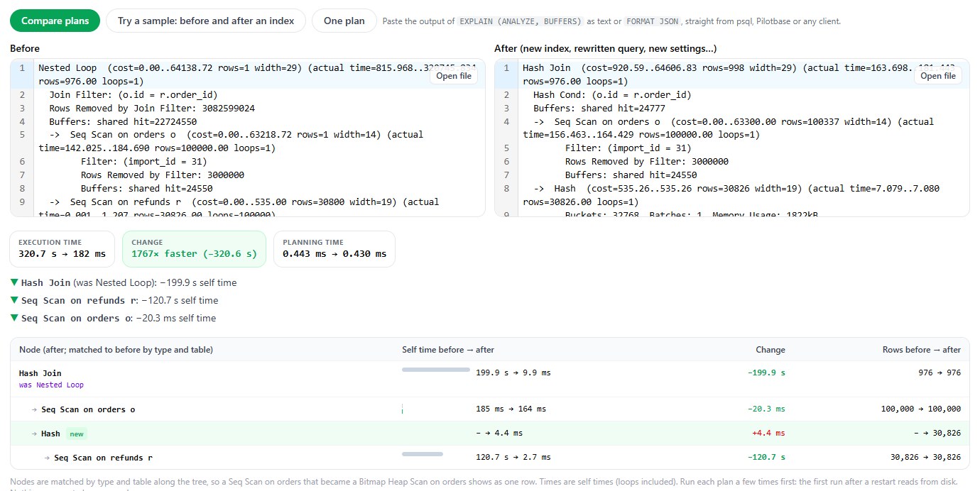Select the Seq Scan on orders o table row
Viewport: 980px width, 491px height.
coord(490,409)
